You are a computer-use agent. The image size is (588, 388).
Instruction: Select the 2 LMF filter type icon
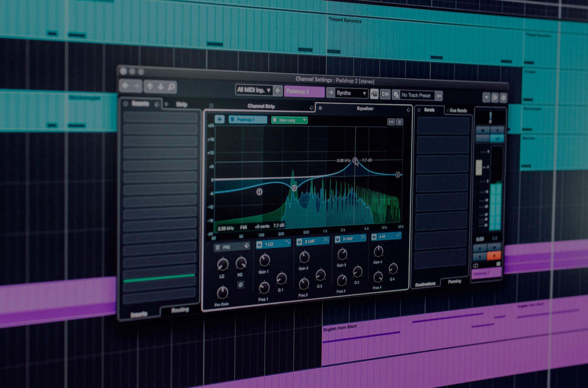(326, 240)
